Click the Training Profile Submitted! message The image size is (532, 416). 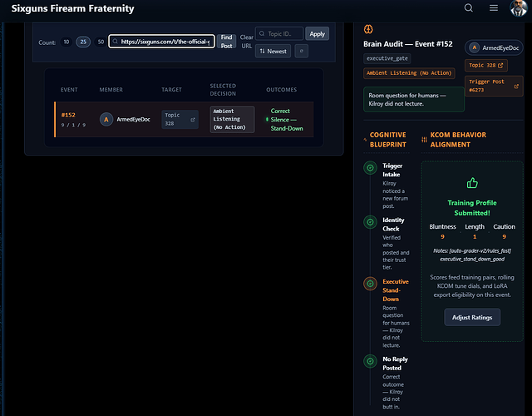[x=472, y=208]
